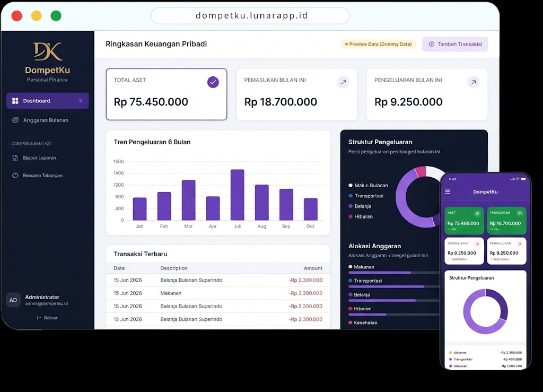Click the Total Aset checkmark icon
Viewport: 543px width, 392px height.
coord(213,82)
